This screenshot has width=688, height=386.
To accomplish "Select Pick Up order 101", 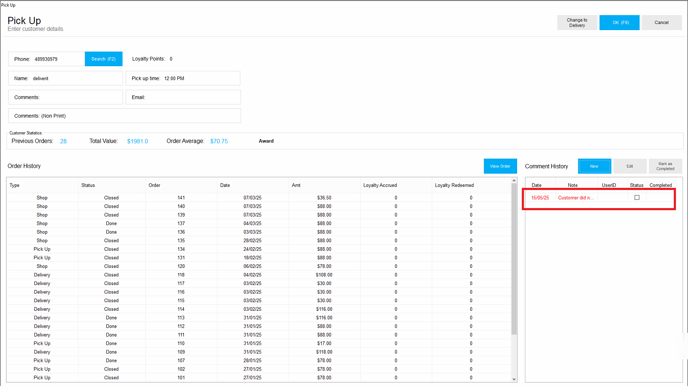I will click(x=259, y=378).
